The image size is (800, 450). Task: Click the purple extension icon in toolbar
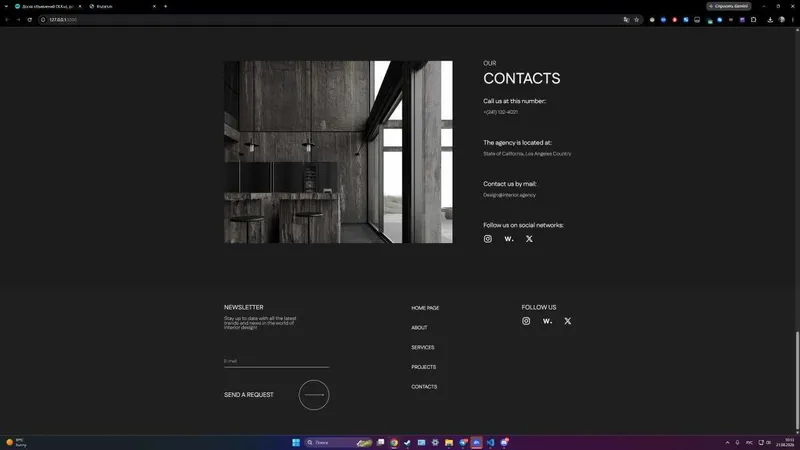[x=742, y=19]
